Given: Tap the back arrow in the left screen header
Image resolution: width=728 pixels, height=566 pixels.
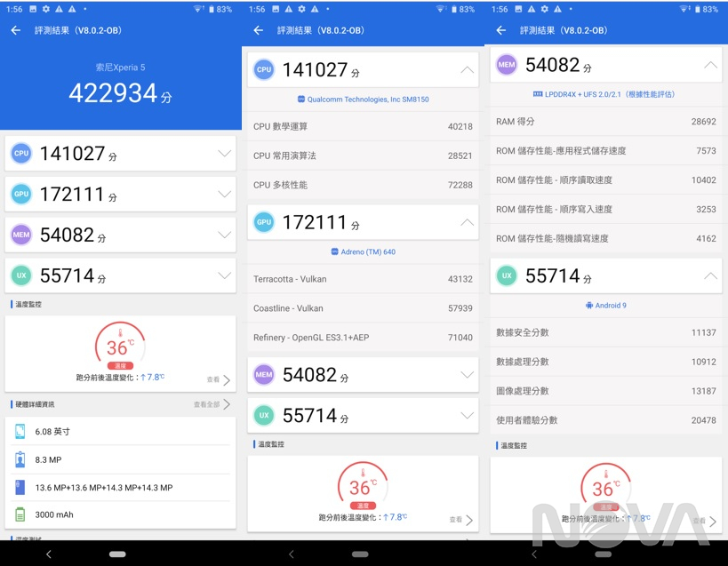Looking at the screenshot, I should click(15, 30).
